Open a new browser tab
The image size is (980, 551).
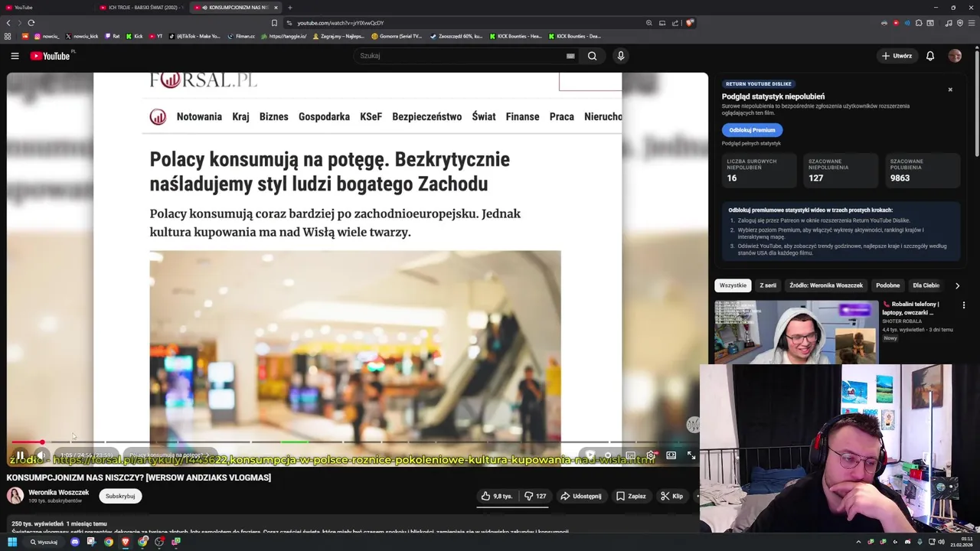[x=289, y=8]
